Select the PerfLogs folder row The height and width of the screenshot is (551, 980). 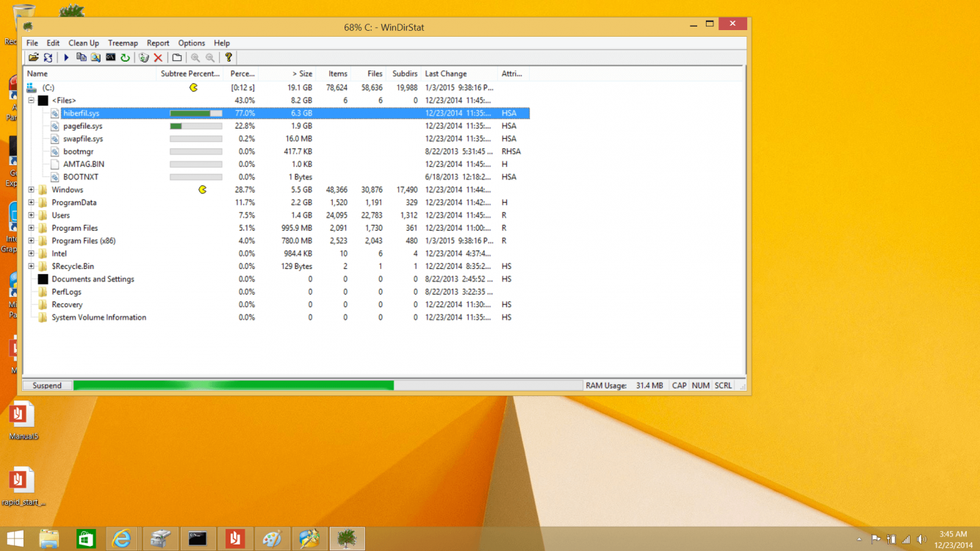pyautogui.click(x=277, y=292)
